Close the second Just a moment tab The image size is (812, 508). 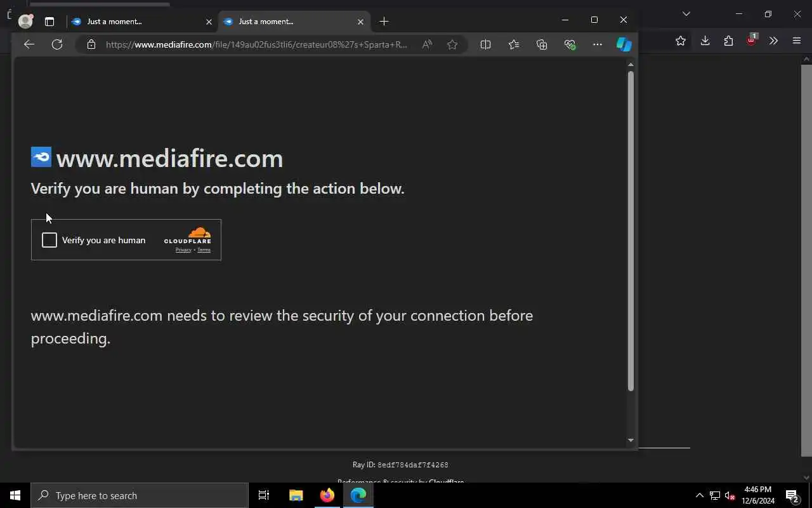[360, 22]
